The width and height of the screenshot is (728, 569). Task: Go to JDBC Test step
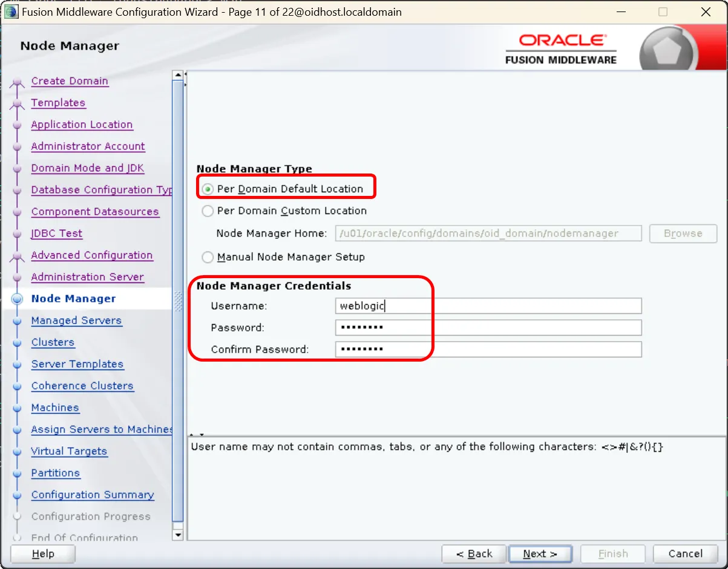click(x=57, y=233)
